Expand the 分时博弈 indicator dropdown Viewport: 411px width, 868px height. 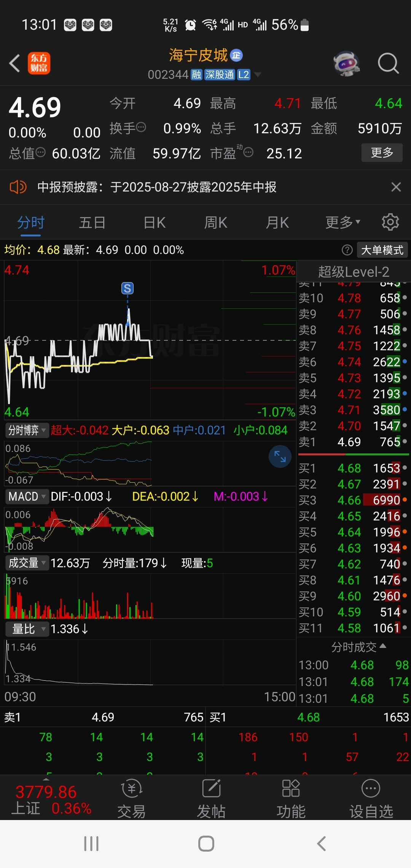27,430
